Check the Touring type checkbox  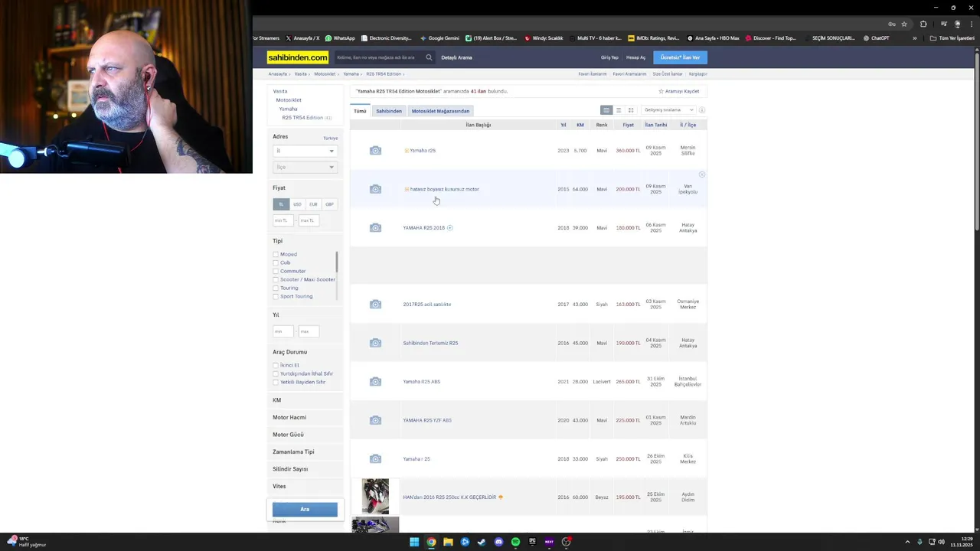[276, 288]
